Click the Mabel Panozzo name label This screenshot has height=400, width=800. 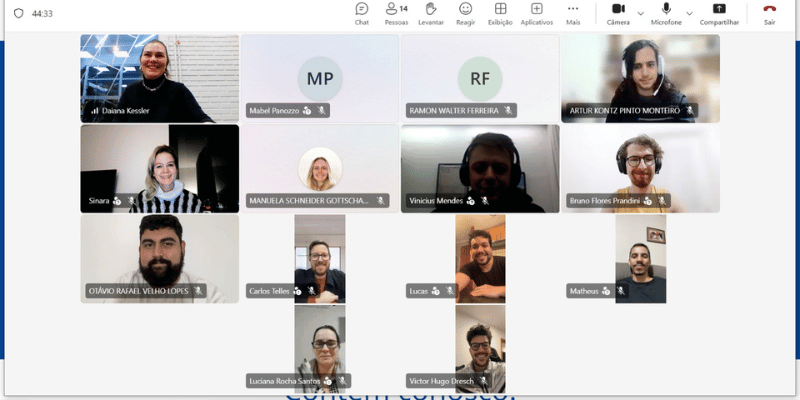tap(274, 111)
